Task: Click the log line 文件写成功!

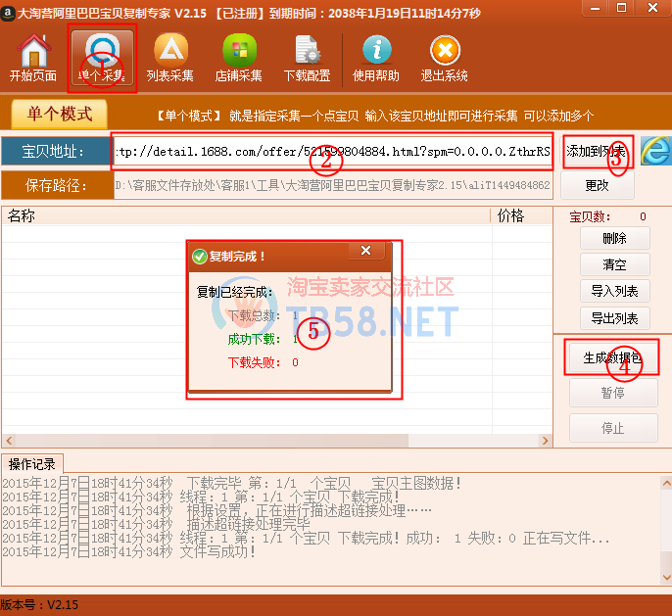Action: tap(129, 551)
